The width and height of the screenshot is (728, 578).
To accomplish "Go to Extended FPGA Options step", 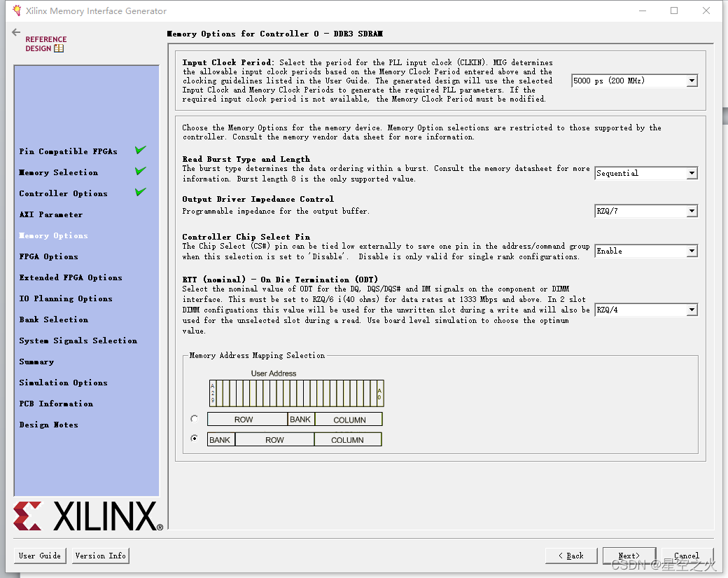I will [x=71, y=277].
